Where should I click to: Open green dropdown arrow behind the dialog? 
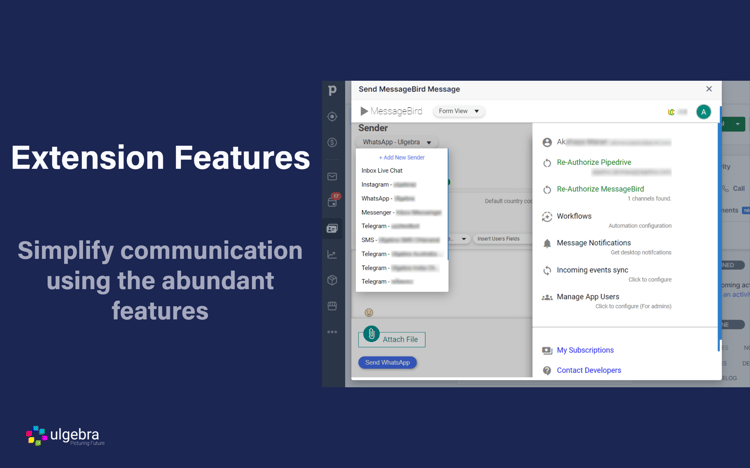(738, 124)
